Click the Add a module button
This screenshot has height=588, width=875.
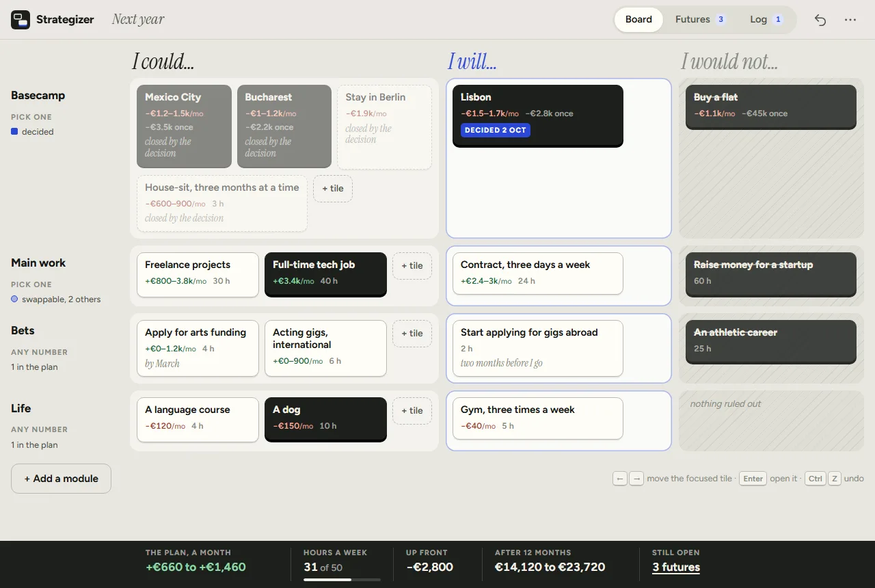tap(61, 479)
